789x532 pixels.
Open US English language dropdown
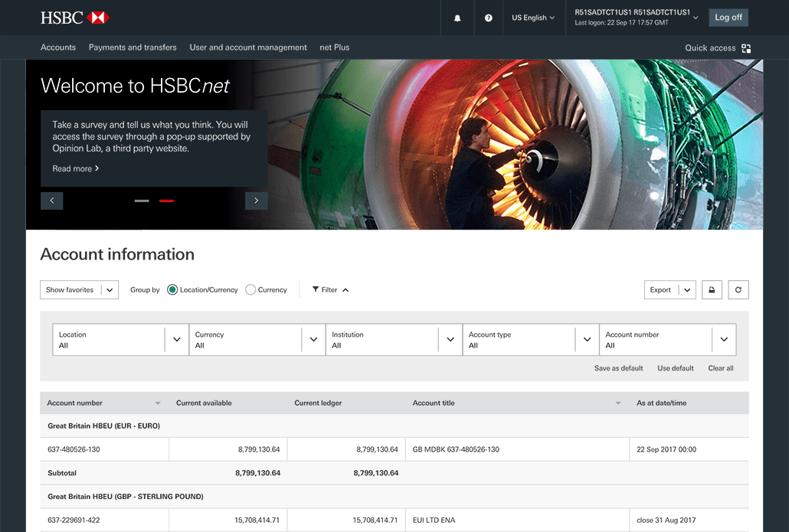coord(533,18)
